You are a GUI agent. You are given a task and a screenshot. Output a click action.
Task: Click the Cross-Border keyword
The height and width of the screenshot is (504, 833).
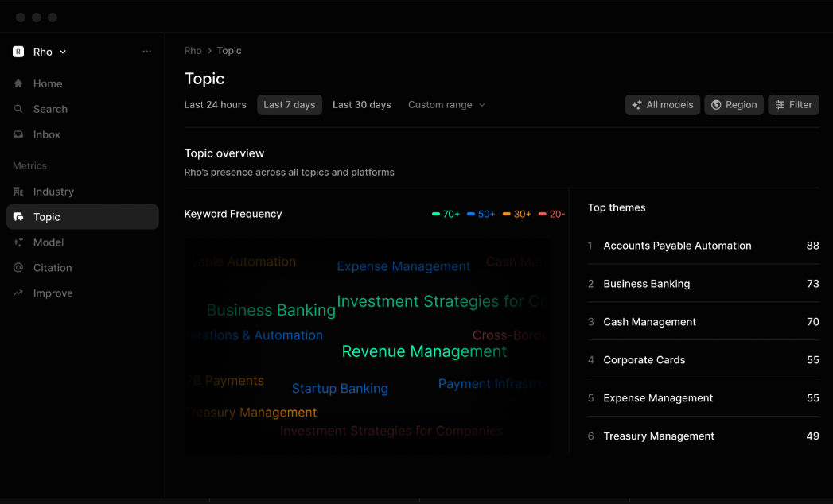point(509,335)
